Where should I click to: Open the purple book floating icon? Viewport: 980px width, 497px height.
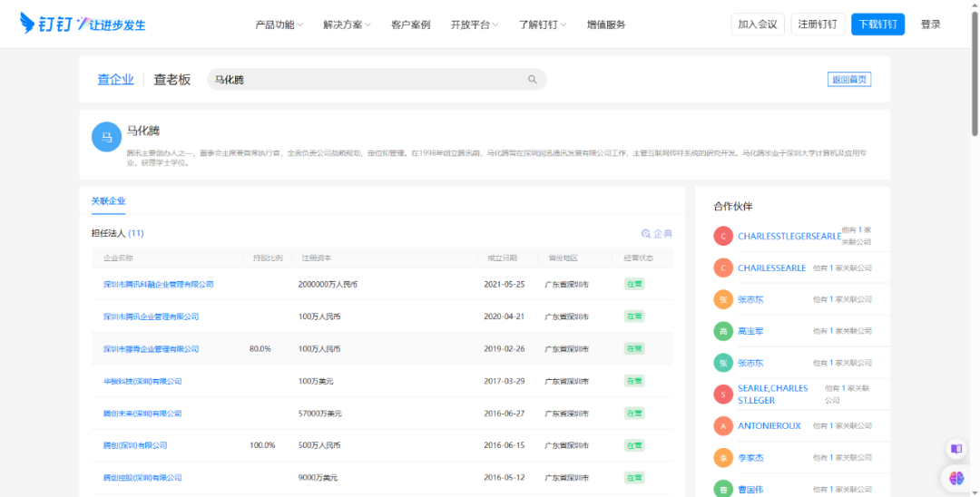coord(956,449)
